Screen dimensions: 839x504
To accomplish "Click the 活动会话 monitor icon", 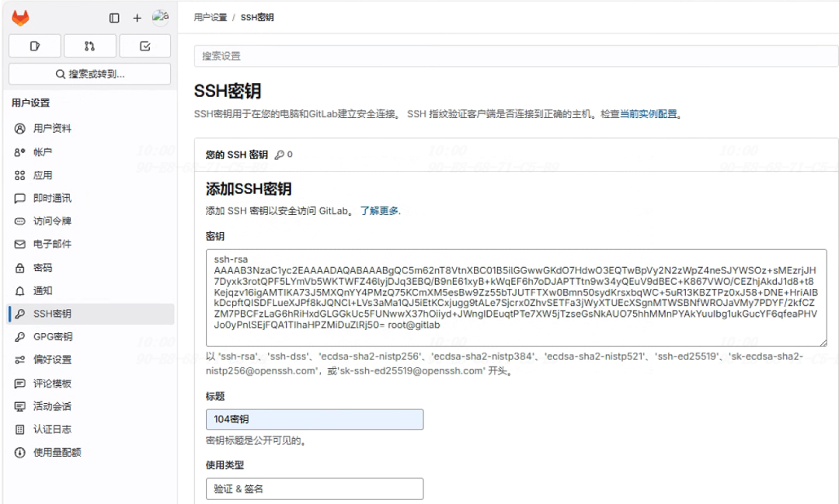I will point(19,407).
